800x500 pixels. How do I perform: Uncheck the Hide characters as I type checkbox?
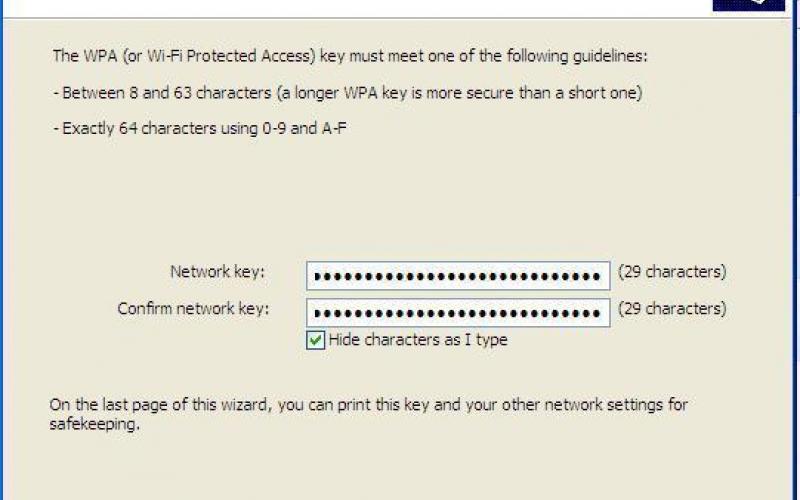tap(316, 341)
